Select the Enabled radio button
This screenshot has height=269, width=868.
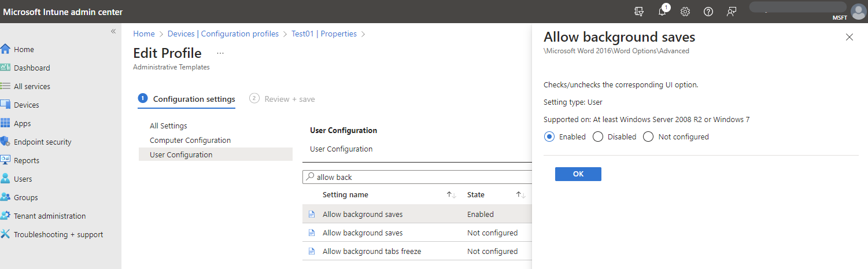pyautogui.click(x=549, y=137)
